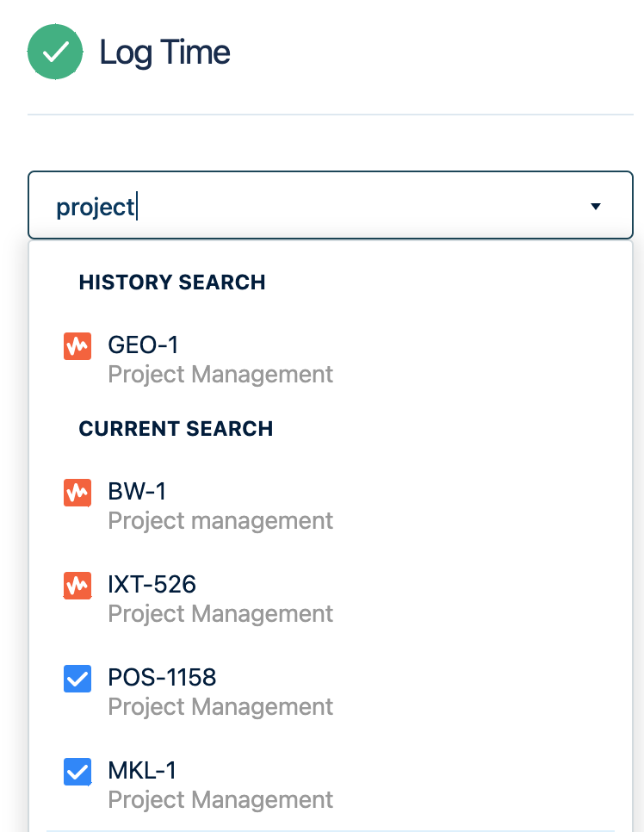Click the orange issue icon for IXT-526
This screenshot has height=832, width=644.
pyautogui.click(x=77, y=586)
